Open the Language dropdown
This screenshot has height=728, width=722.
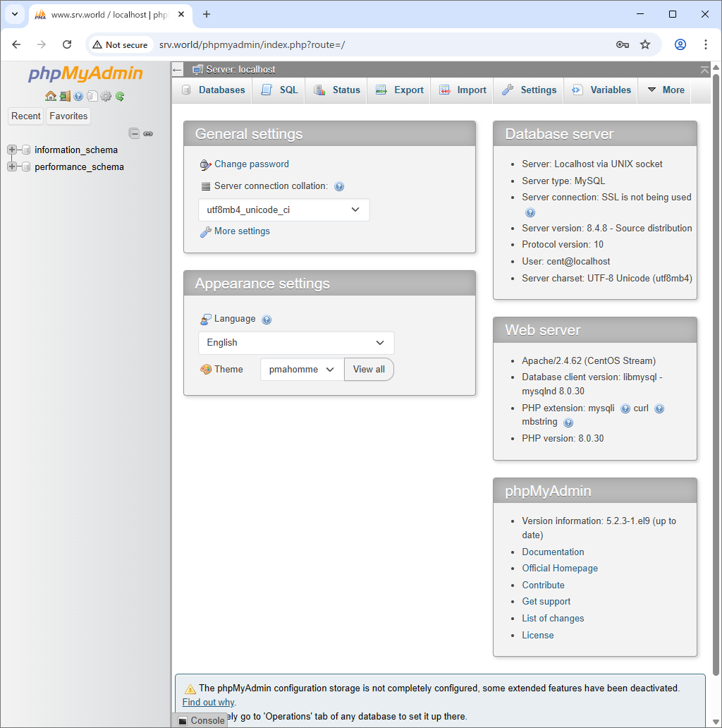[x=296, y=343]
